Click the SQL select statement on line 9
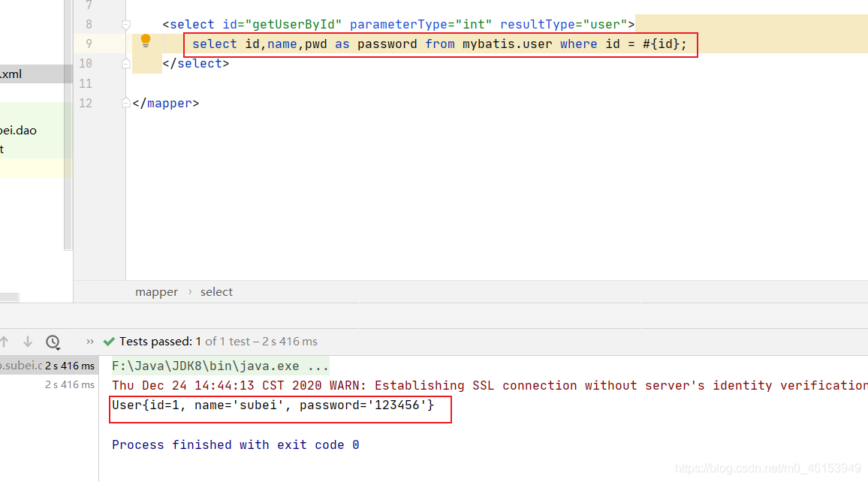Screen dimensions: 868x482 click(439, 44)
